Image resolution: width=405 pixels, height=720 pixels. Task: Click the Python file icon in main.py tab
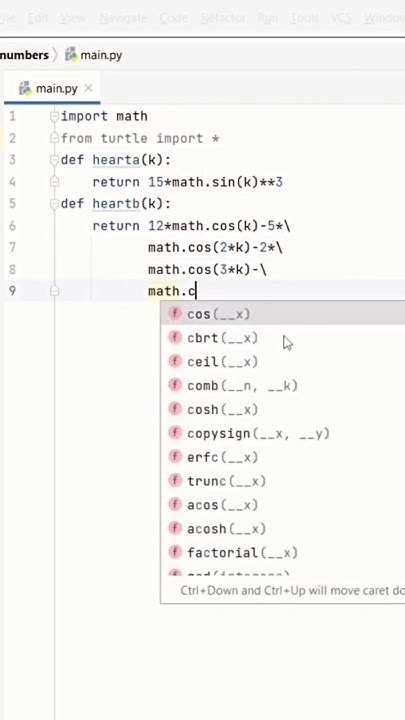click(25, 88)
